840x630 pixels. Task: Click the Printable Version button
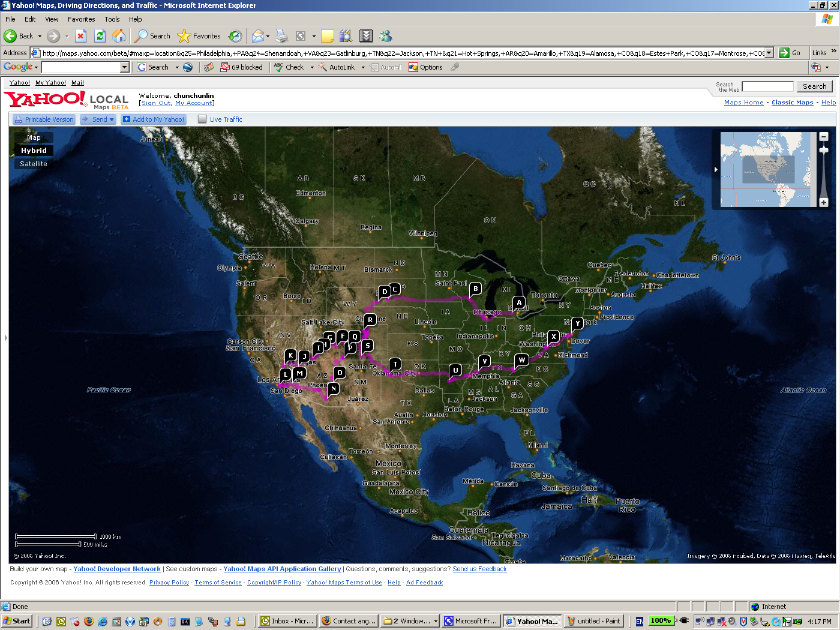tap(44, 119)
